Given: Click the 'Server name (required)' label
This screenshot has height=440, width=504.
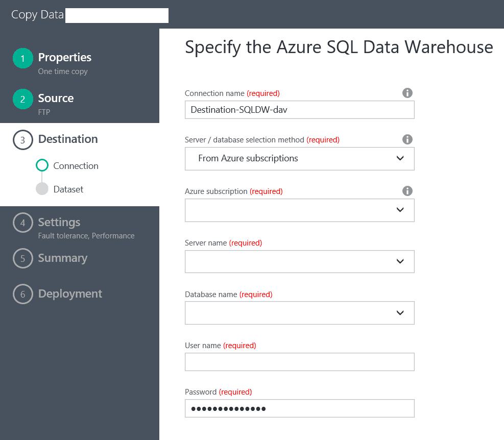Looking at the screenshot, I should (x=223, y=242).
